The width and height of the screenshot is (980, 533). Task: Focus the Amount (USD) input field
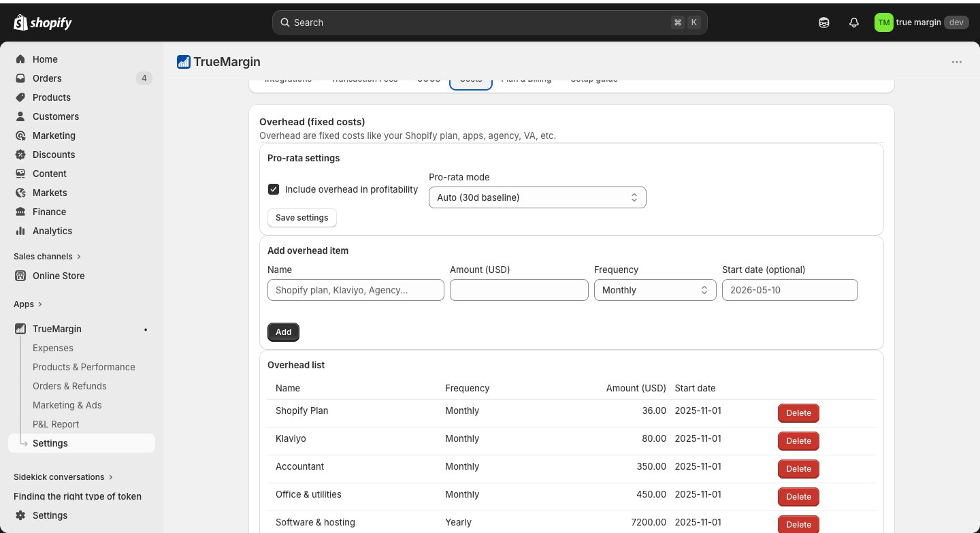519,290
